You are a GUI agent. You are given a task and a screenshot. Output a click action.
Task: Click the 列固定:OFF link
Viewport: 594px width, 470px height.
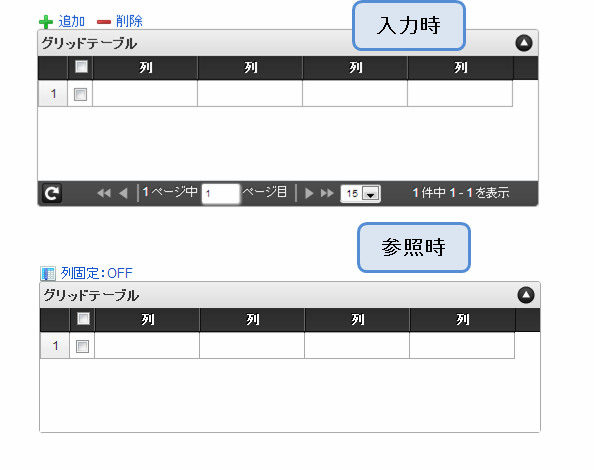click(97, 273)
